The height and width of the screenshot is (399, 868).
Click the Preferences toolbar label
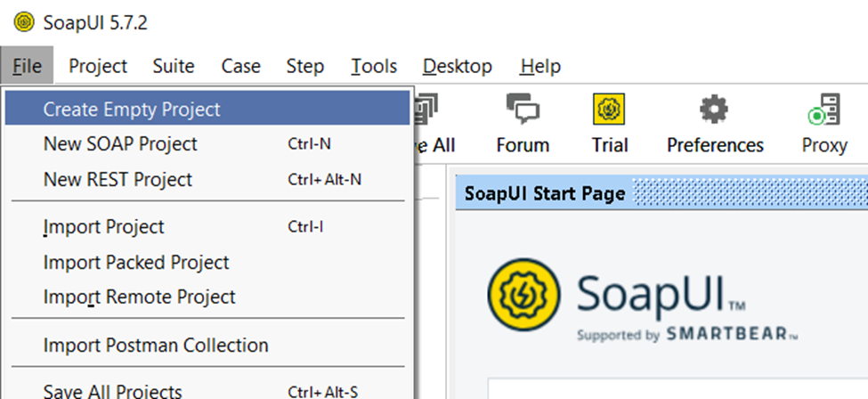click(715, 145)
